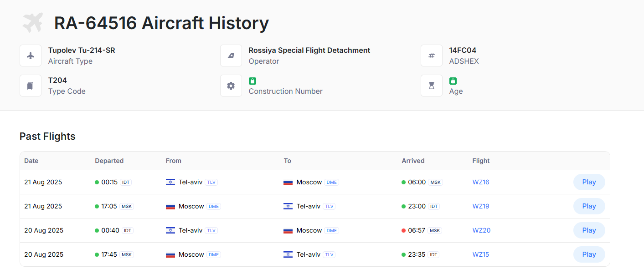This screenshot has width=644, height=269.
Task: Click the Aircraft Type plane icon
Action: click(31, 56)
